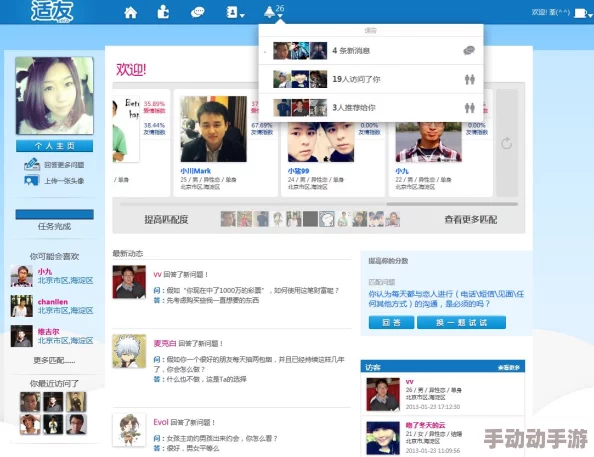Open 维吉尔 in you-may-like sidebar list
The width and height of the screenshot is (594, 457).
coord(48,332)
